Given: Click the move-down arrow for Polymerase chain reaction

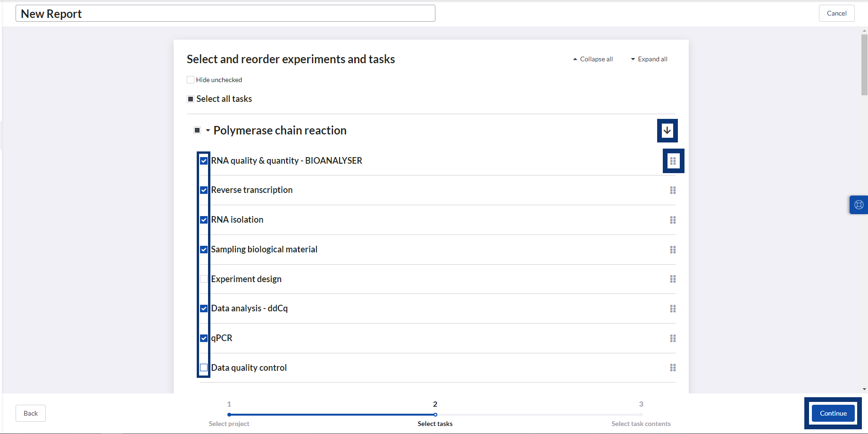Looking at the screenshot, I should coord(667,131).
